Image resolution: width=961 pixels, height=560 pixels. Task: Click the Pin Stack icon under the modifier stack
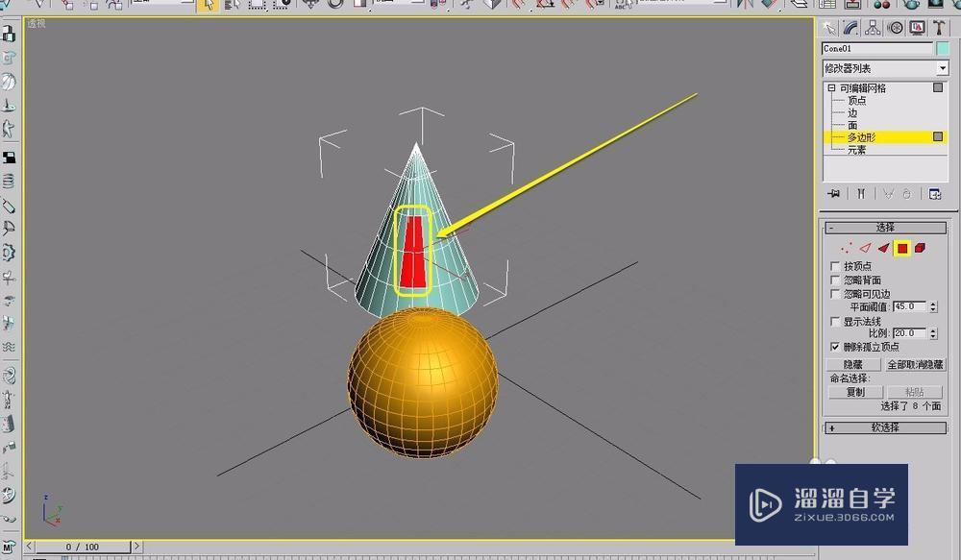point(833,194)
